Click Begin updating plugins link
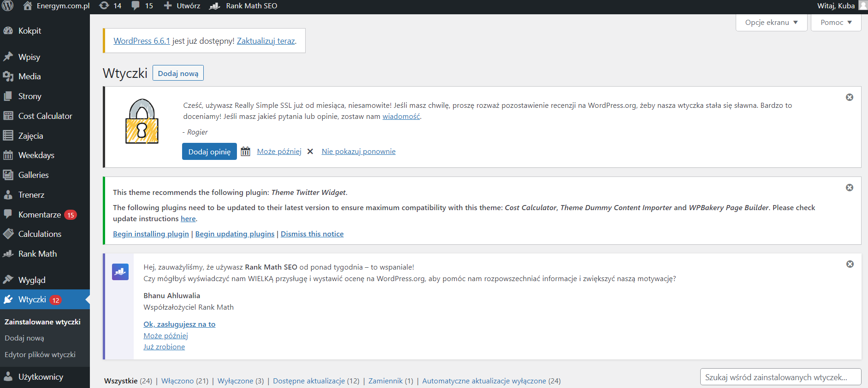The height and width of the screenshot is (388, 868). pos(235,234)
